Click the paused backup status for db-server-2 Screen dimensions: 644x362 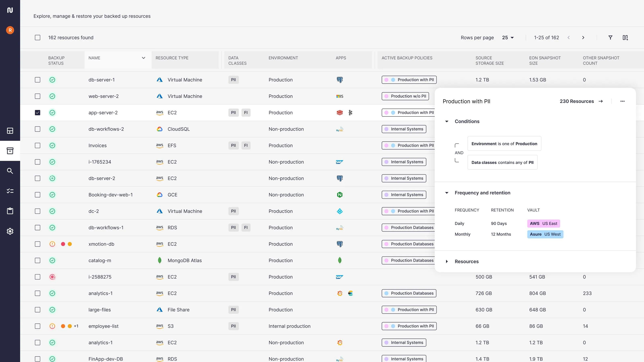[52, 178]
